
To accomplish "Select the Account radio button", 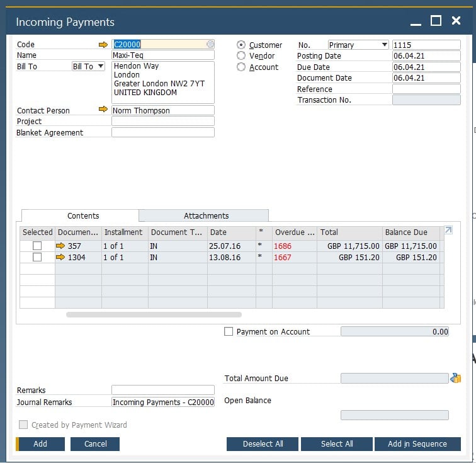I will point(241,67).
